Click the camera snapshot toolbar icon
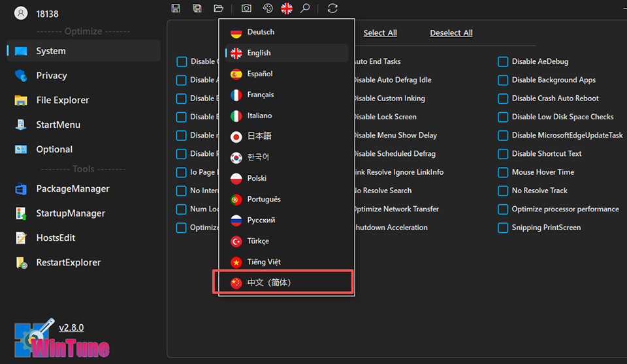Screen dimensions: 627x364 coord(246,8)
